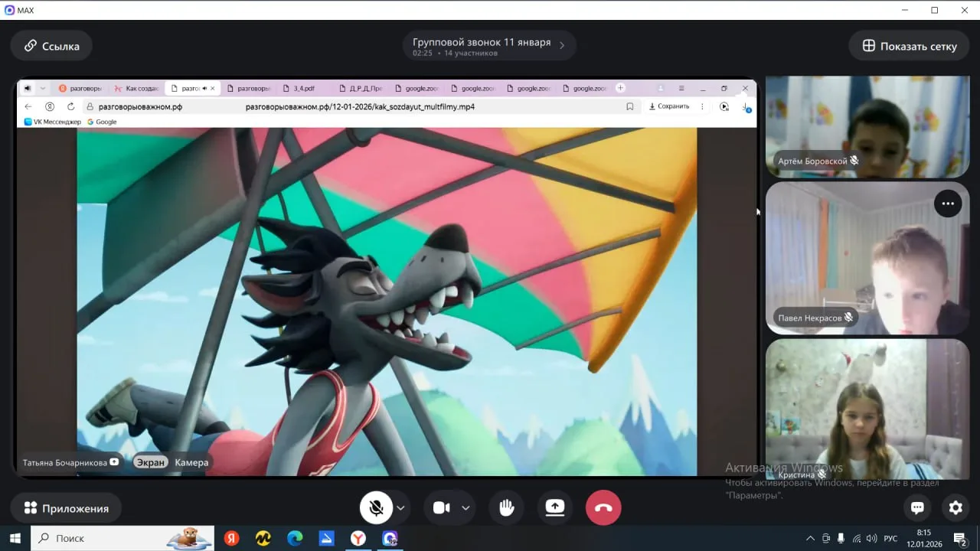The height and width of the screenshot is (551, 980).
Task: Open the chat icon
Action: pos(917,507)
